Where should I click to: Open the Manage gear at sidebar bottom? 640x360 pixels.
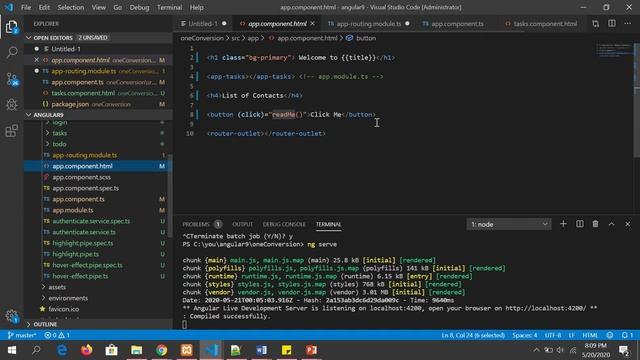click(12, 316)
